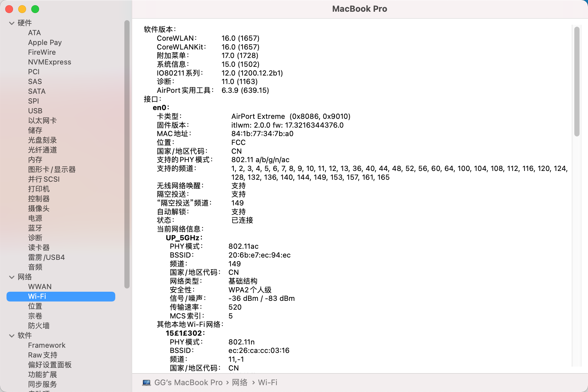This screenshot has width=588, height=392.
Task: Click the CoreWLAN version 16.0 (1657)
Action: 241,38
